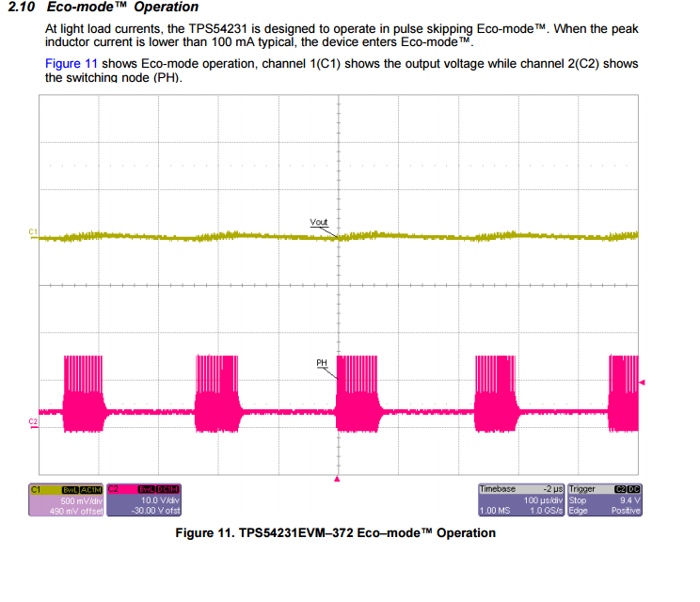The image size is (700, 602).
Task: Click the yellow C1 ground-level marker
Action: pyautogui.click(x=33, y=232)
